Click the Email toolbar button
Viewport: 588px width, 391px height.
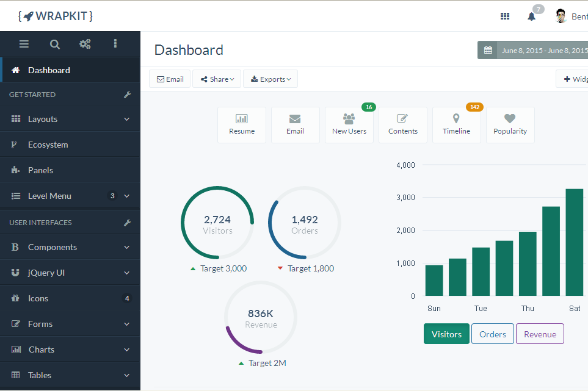coord(170,79)
